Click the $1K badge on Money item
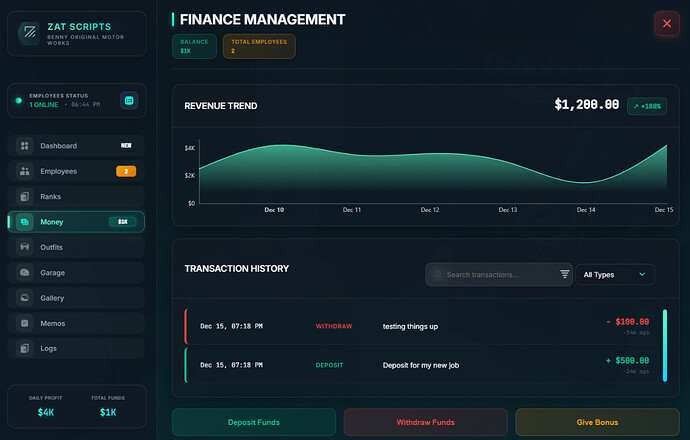 click(123, 222)
